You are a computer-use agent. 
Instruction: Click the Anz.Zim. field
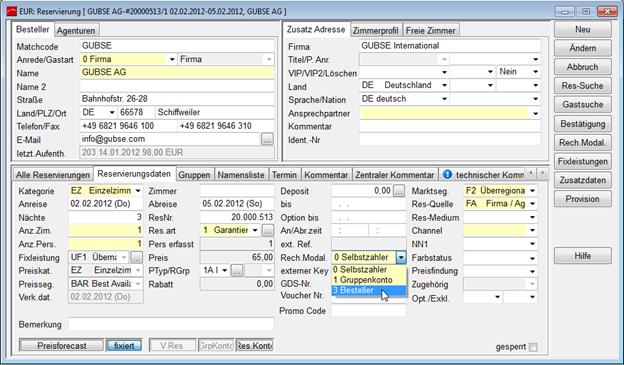(105, 230)
